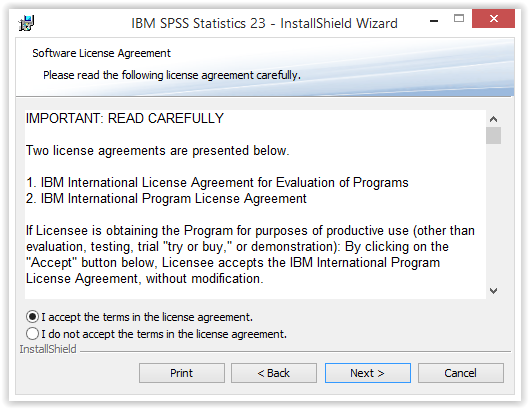Click the "1. IBM International License Agreement for Evaluation" line
The image size is (529, 409).
point(217,183)
